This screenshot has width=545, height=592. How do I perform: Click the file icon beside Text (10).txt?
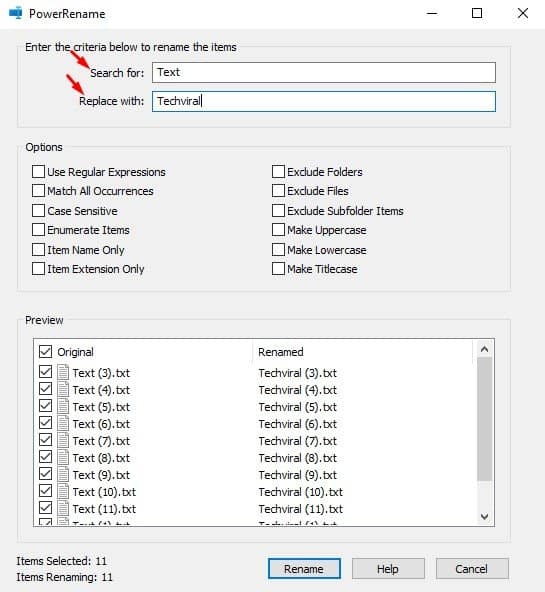click(x=63, y=491)
